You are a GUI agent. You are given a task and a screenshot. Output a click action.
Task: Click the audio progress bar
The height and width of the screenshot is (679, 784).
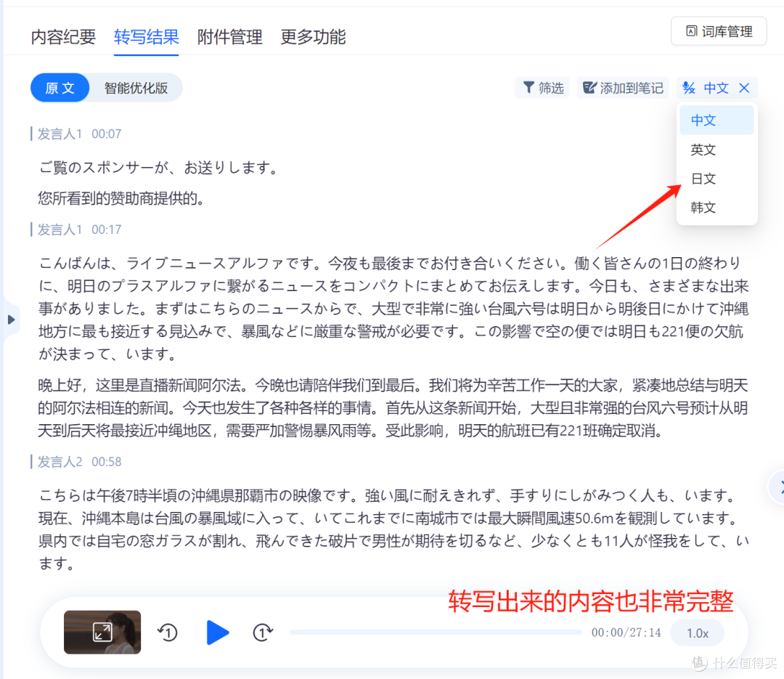436,633
